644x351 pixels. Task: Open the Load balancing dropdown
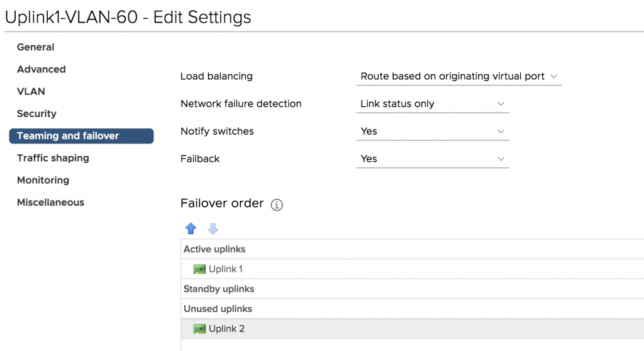[x=458, y=77]
